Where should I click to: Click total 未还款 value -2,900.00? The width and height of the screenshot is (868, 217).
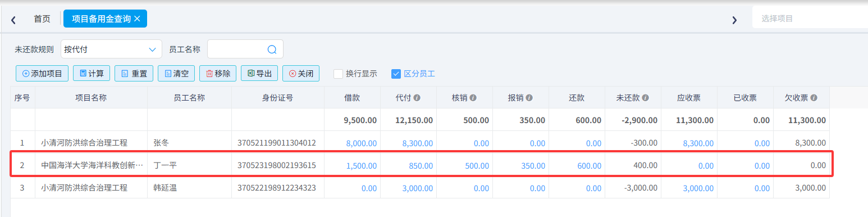(x=640, y=120)
